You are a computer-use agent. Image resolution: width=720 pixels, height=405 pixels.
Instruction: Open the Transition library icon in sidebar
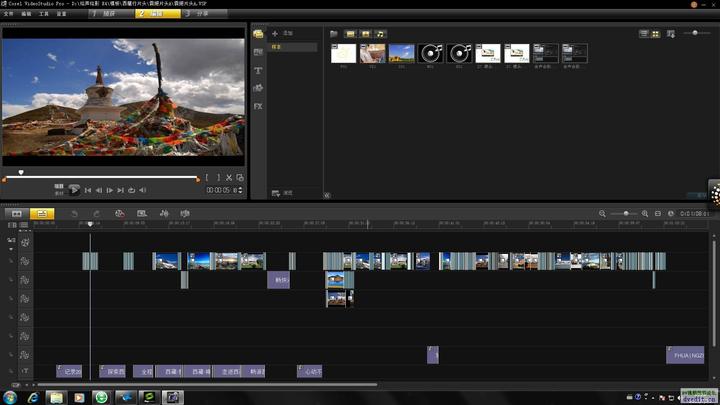pos(258,52)
